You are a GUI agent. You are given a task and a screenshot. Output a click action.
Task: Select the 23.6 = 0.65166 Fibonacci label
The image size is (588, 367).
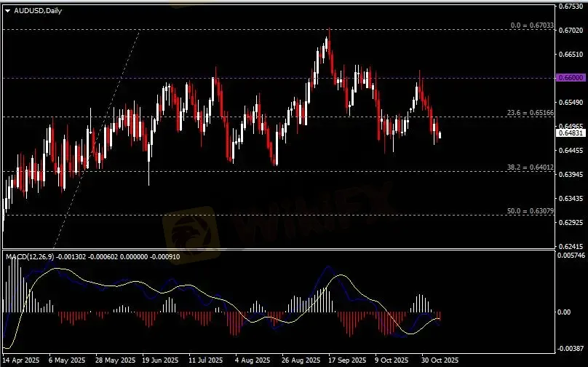click(x=531, y=113)
